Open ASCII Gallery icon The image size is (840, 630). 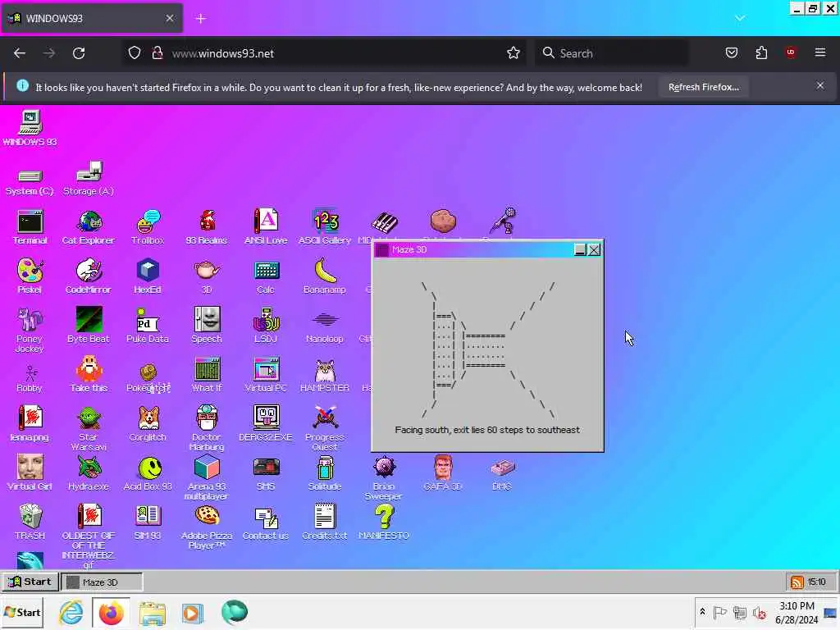[x=325, y=227]
